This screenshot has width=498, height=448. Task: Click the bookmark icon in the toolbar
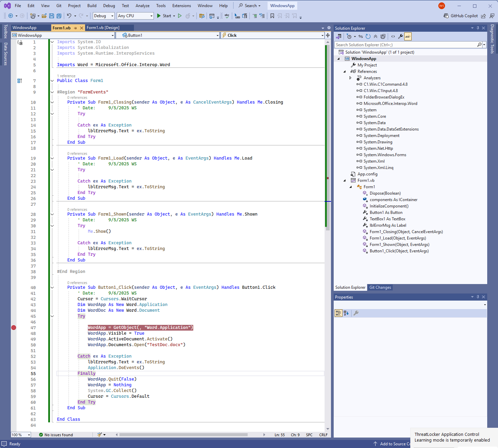(x=272, y=16)
